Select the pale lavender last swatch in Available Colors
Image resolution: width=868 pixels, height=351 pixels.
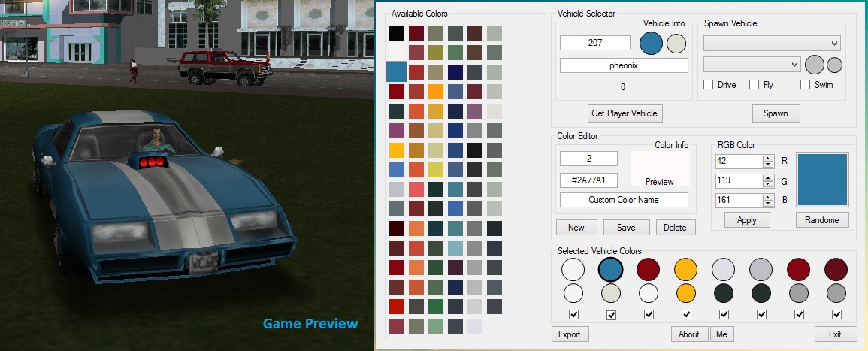pyautogui.click(x=475, y=326)
